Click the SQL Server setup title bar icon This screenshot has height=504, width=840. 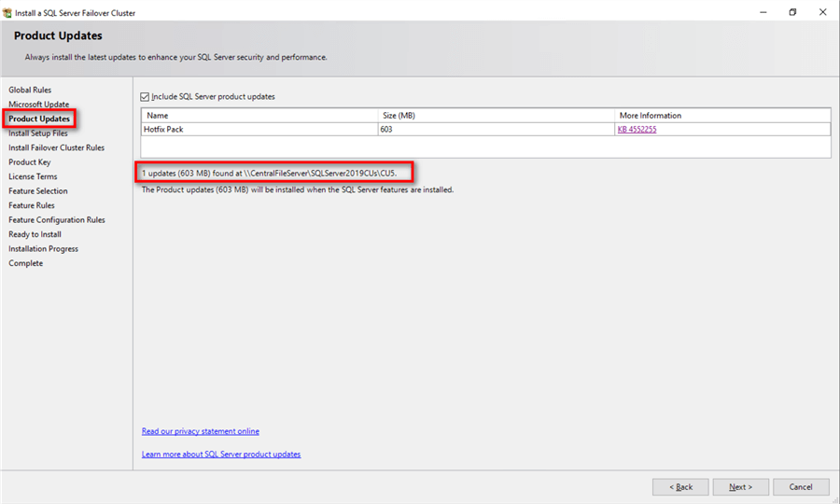(x=7, y=12)
